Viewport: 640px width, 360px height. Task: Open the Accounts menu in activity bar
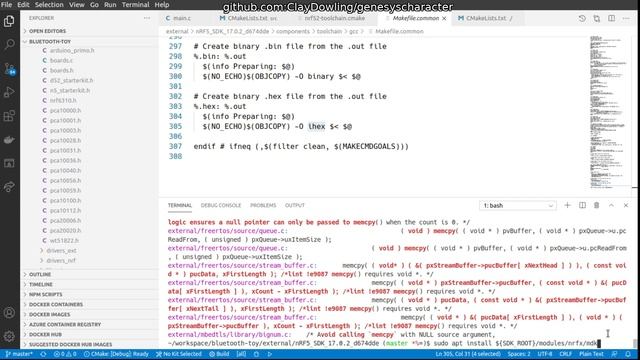[x=9, y=313]
